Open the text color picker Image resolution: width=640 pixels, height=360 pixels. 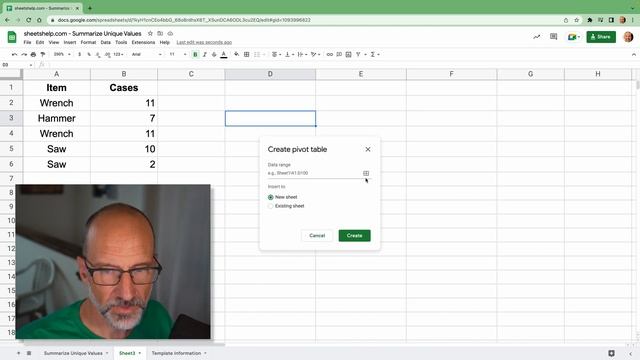pos(224,54)
